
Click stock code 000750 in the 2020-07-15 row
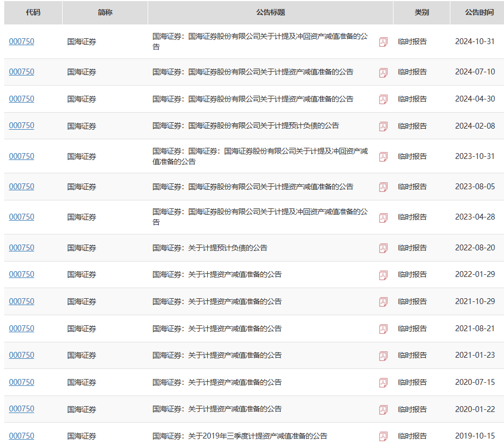[22, 382]
